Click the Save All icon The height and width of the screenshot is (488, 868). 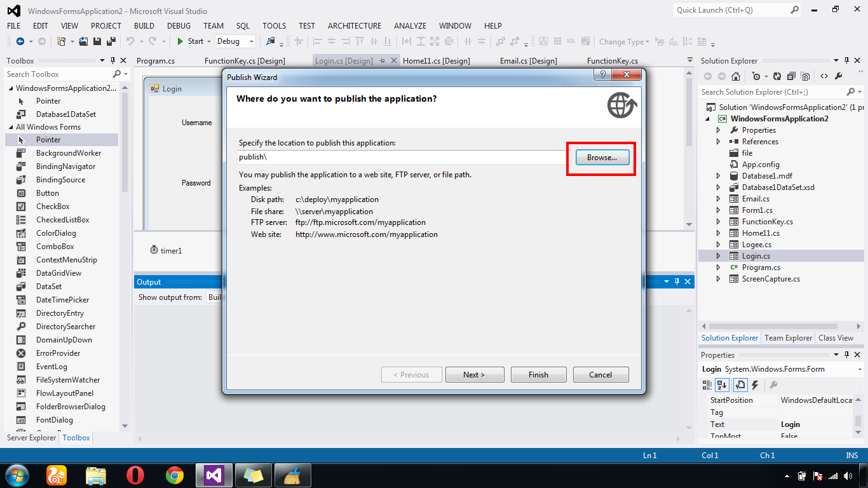pos(111,41)
